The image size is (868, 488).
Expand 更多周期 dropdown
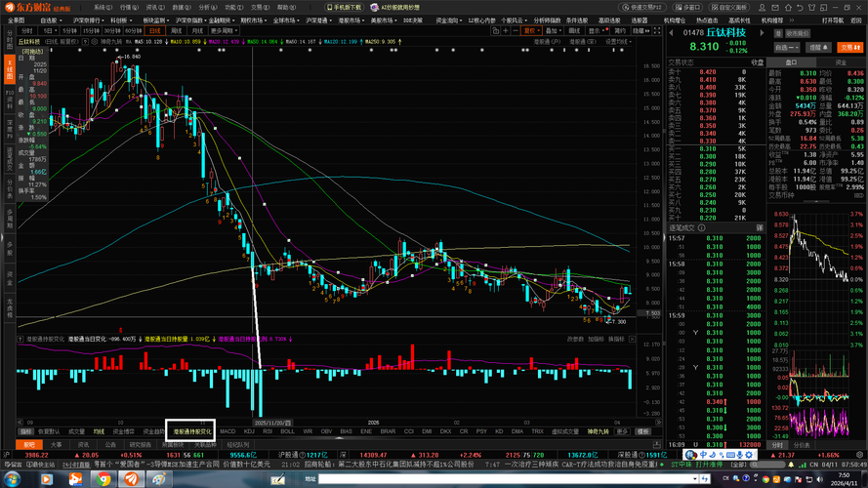pos(224,31)
